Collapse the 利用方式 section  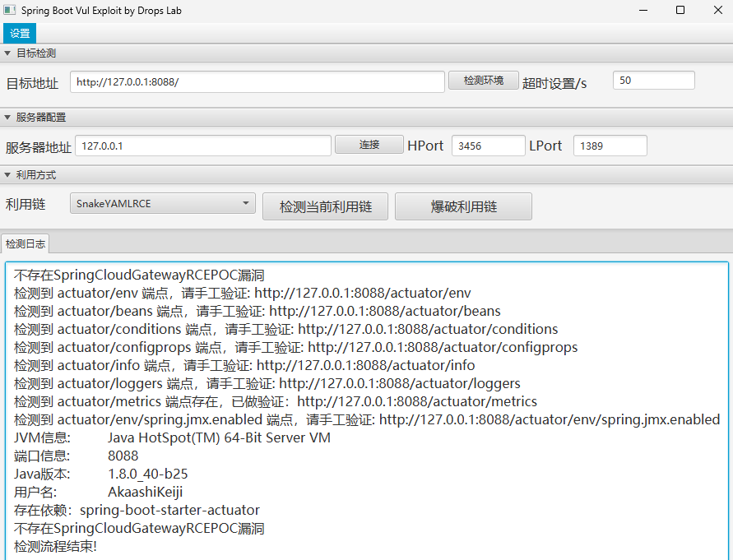pyautogui.click(x=7, y=175)
